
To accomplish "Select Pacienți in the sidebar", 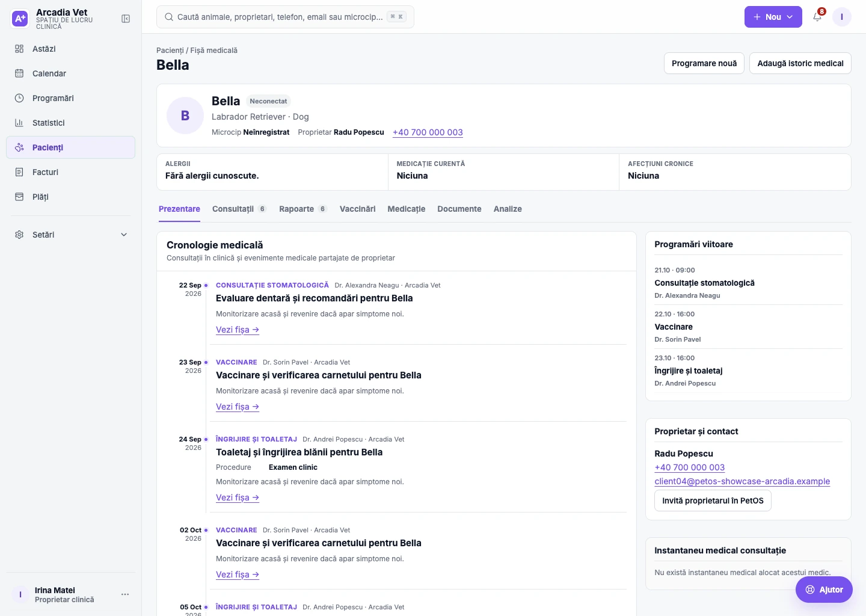I will point(70,147).
